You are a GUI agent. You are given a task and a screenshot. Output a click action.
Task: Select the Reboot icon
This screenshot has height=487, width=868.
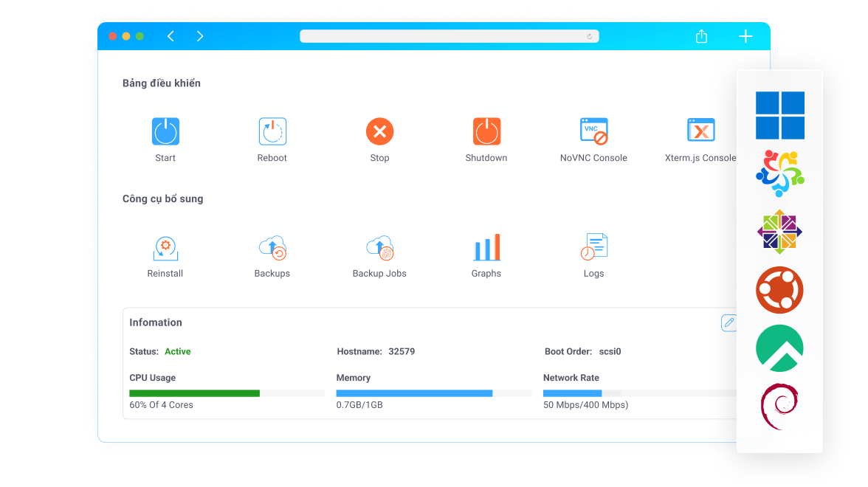272,131
